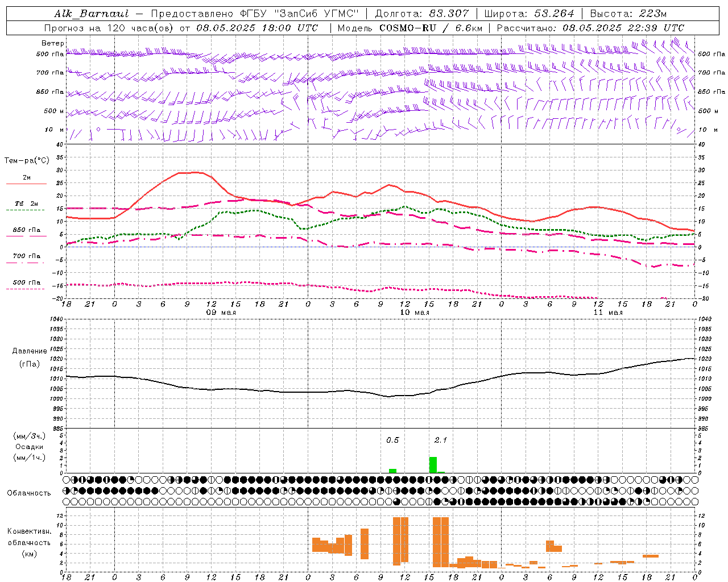This screenshot has width=728, height=582.
Task: Click the small green bar below 0.5
Action: [x=392, y=471]
